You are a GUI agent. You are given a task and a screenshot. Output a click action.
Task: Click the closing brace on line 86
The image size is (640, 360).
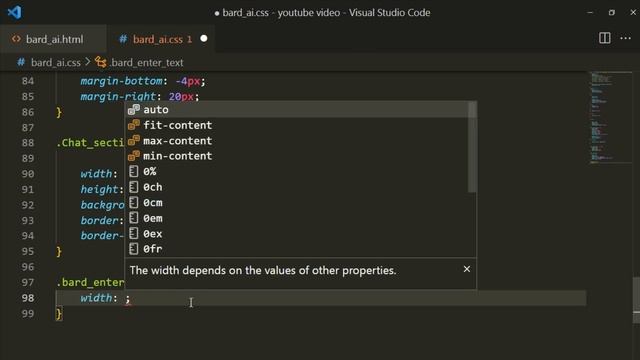point(59,112)
